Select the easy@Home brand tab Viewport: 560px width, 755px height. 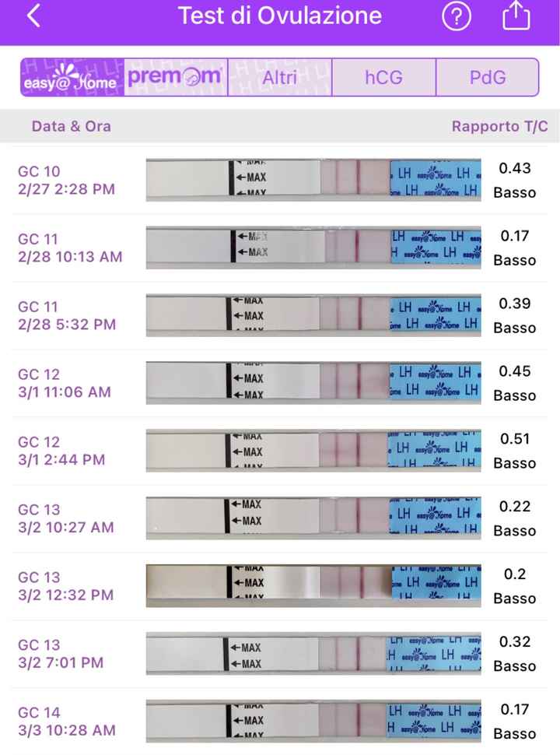(x=72, y=77)
